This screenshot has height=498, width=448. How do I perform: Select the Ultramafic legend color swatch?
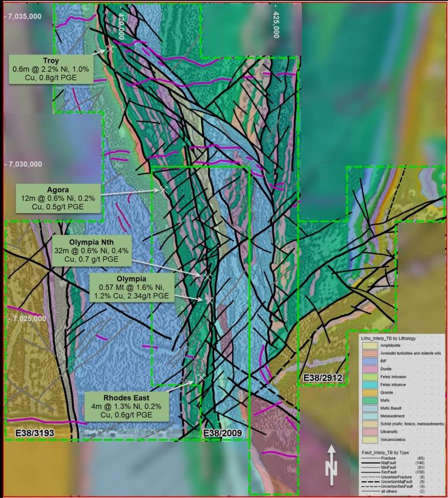369,431
